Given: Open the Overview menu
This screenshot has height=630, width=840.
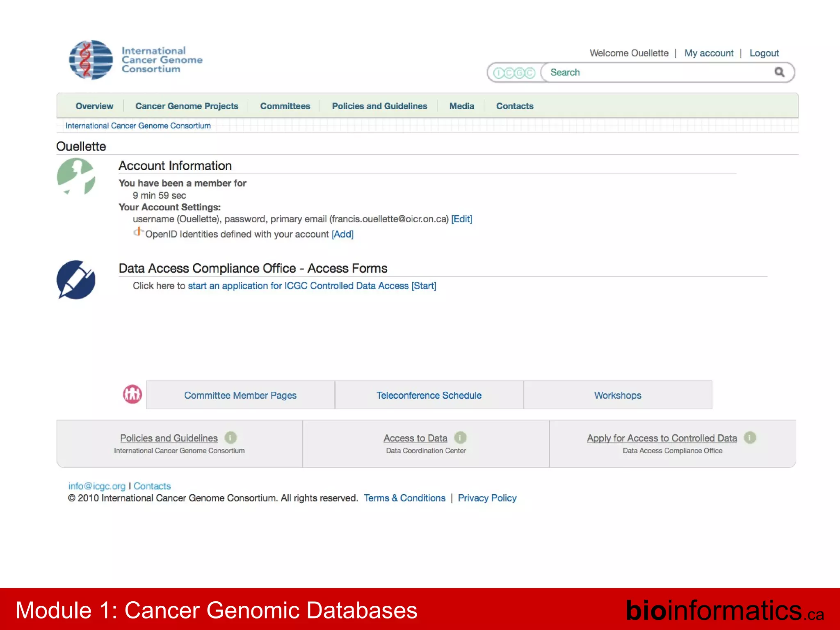Looking at the screenshot, I should (x=94, y=106).
